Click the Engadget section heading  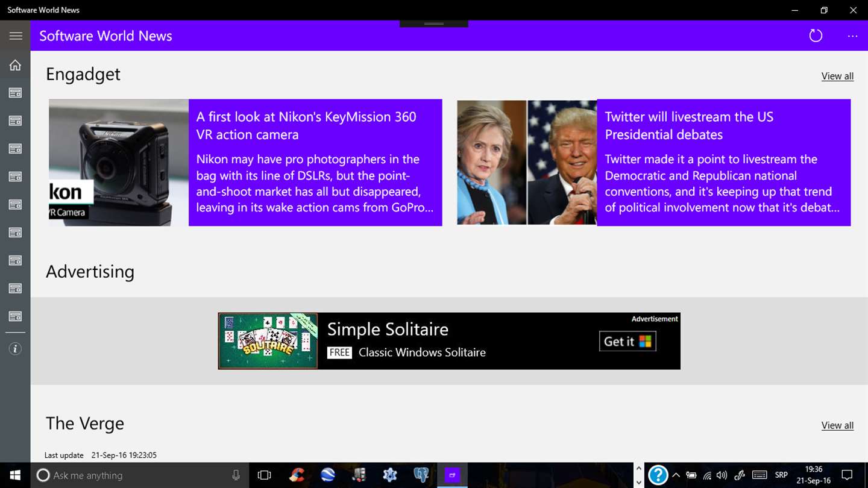click(83, 74)
